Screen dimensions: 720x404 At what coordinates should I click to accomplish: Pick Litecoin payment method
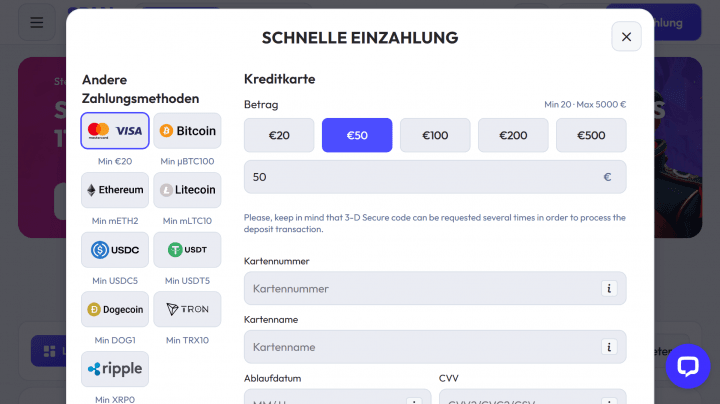point(187,190)
